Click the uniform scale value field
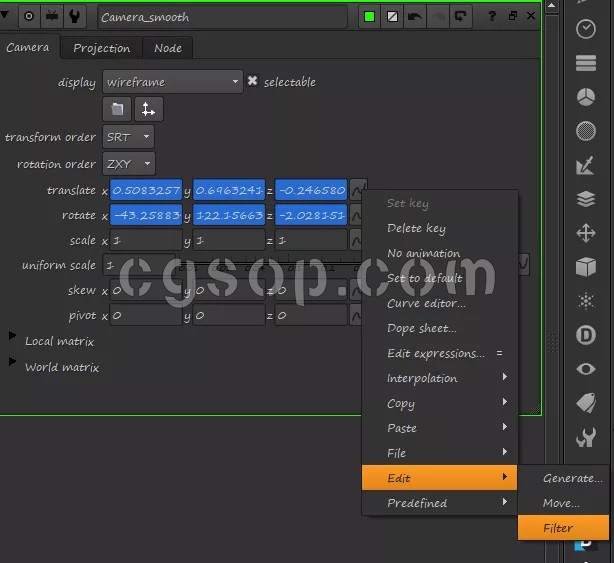 pos(139,265)
